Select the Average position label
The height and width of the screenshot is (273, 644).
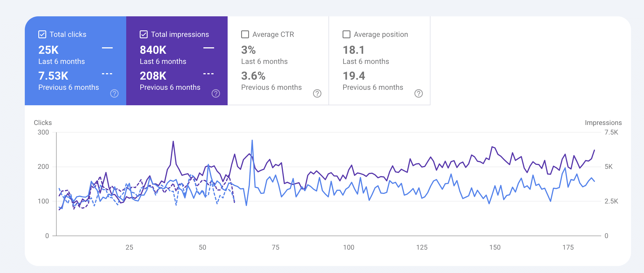[381, 34]
